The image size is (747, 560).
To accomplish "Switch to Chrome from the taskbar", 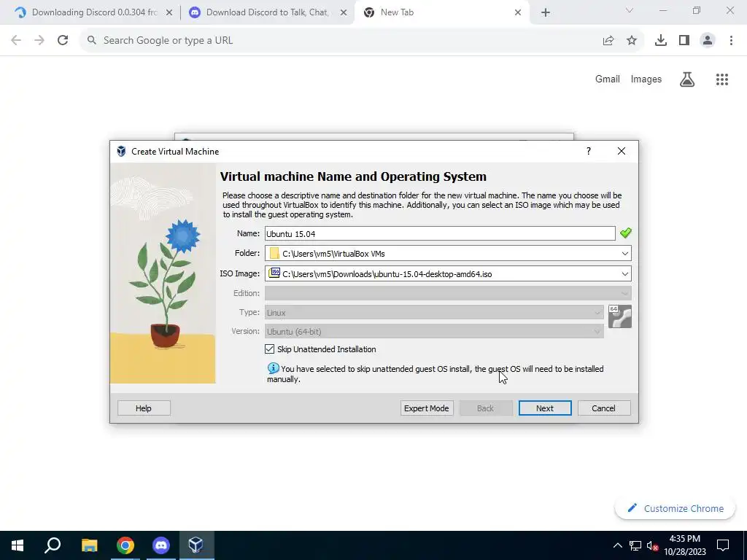I will pos(125,545).
